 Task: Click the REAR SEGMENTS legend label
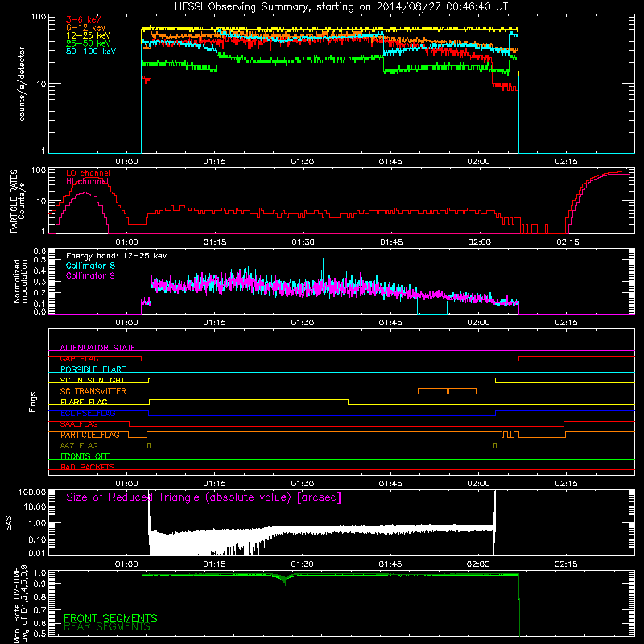click(107, 626)
